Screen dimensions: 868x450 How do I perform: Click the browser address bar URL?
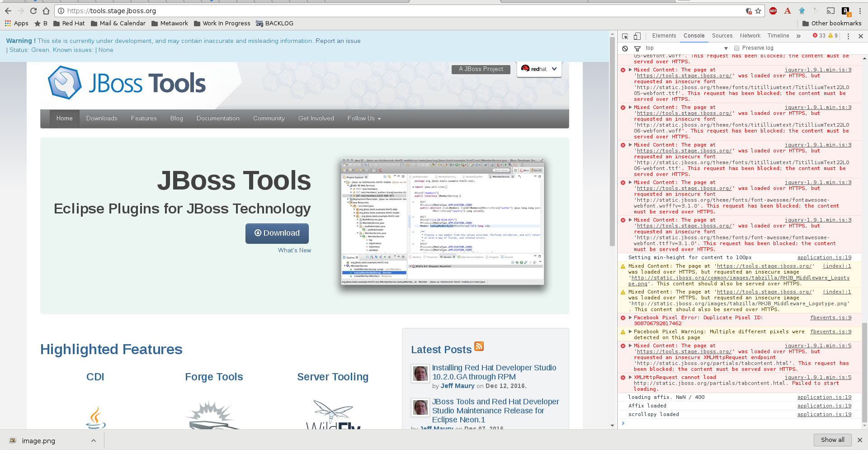coord(112,11)
